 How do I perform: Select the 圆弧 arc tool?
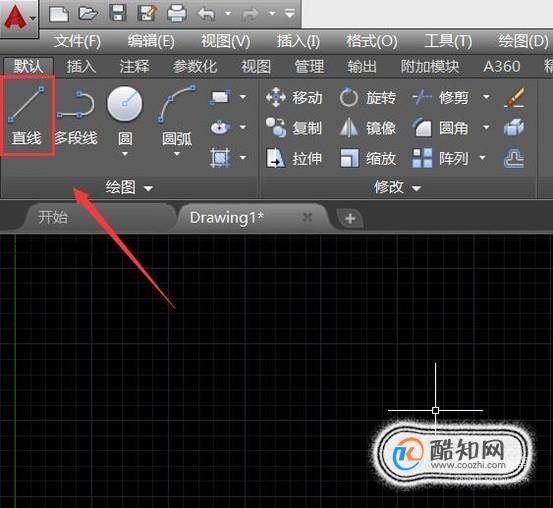coord(177,116)
